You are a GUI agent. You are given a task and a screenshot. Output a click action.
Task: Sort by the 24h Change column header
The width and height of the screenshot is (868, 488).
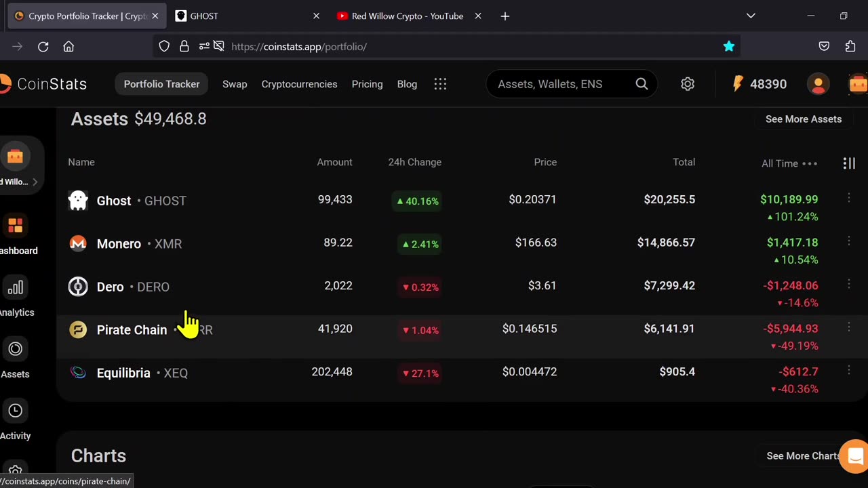(x=414, y=162)
